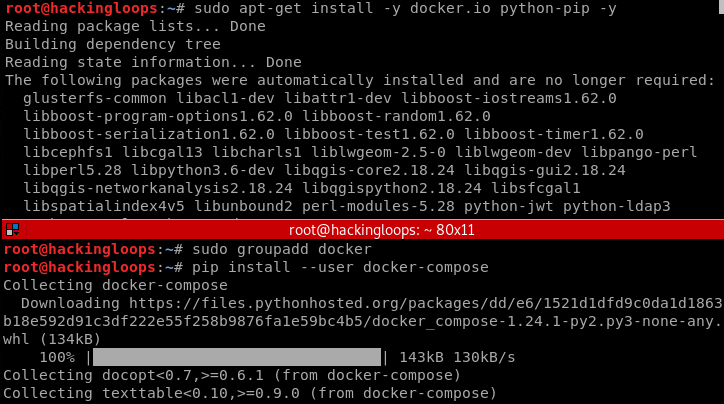Click the '143kB 130kB/s' download speed text
This screenshot has height=404, width=724.
coord(457,357)
